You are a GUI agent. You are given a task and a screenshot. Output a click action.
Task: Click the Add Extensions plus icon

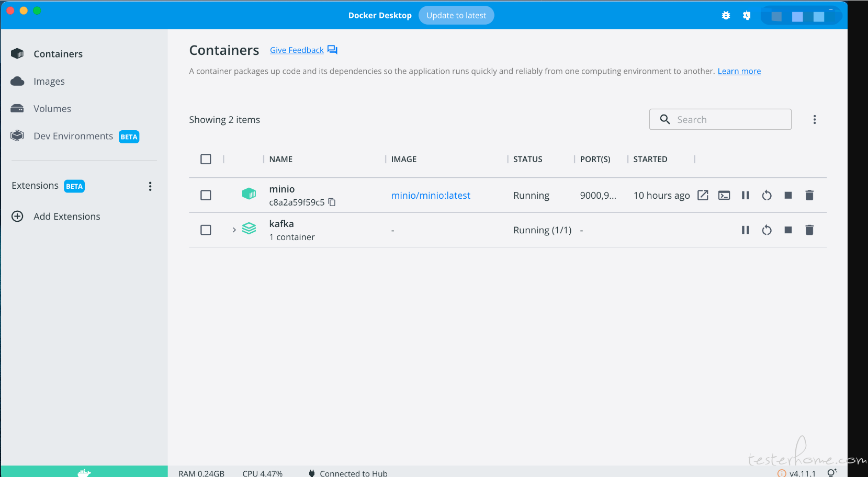[17, 217]
